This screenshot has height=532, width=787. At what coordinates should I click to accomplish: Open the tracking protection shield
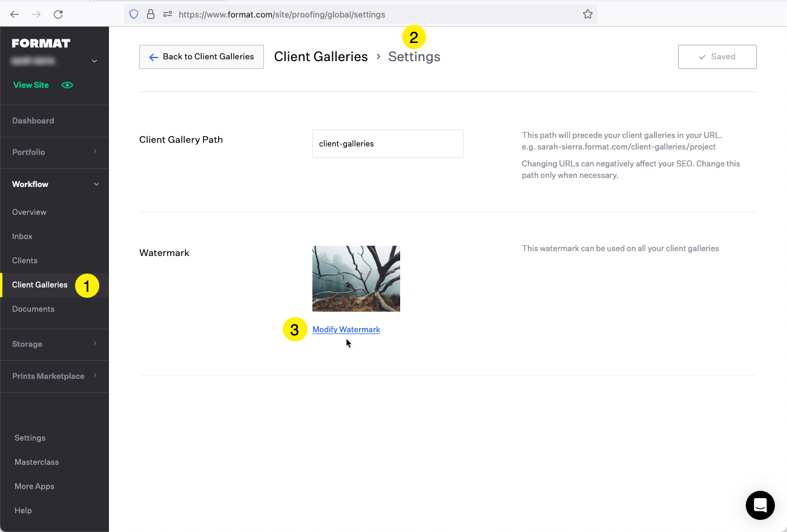[x=133, y=14]
